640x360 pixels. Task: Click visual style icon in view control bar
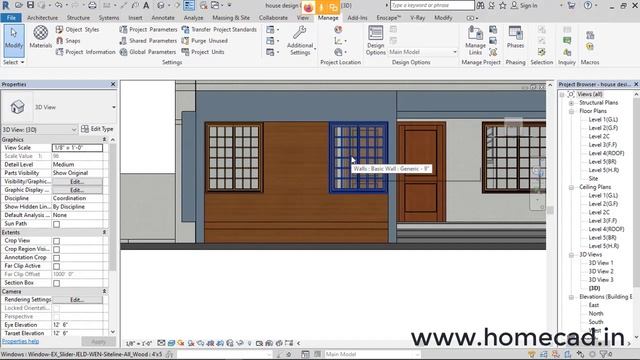point(171,343)
